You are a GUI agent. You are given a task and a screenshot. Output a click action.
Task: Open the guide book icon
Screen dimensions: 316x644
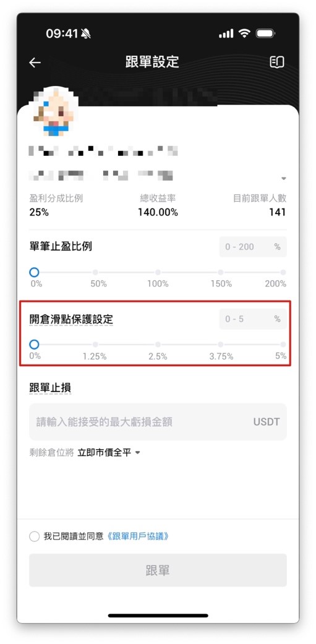coord(276,62)
